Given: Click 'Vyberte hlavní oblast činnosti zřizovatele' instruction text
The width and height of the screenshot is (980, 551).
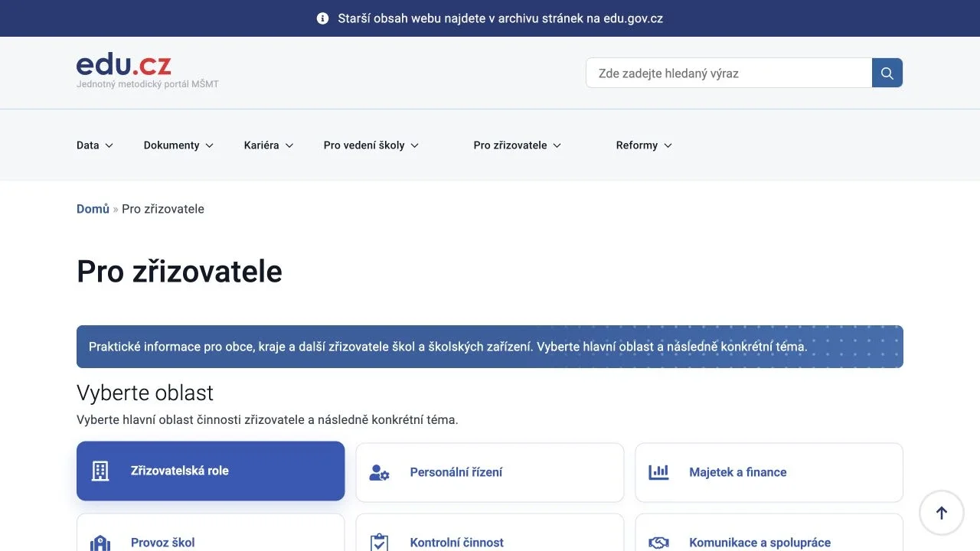Looking at the screenshot, I should point(267,419).
